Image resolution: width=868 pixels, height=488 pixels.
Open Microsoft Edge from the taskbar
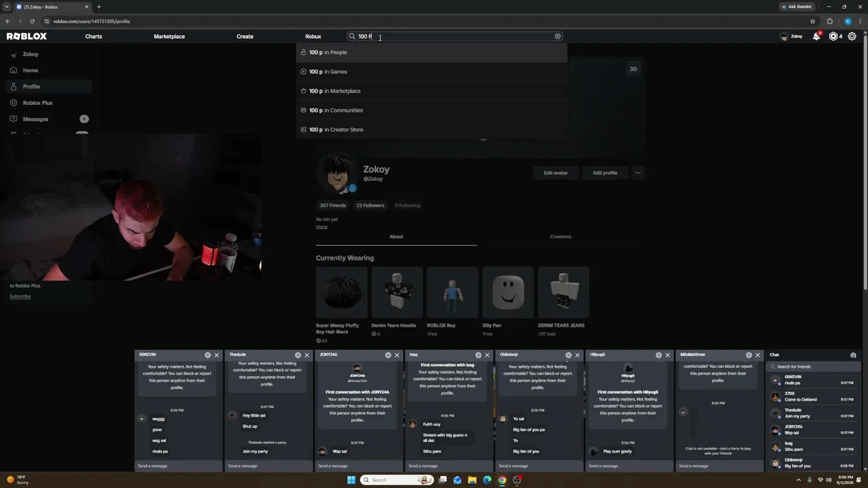487,480
